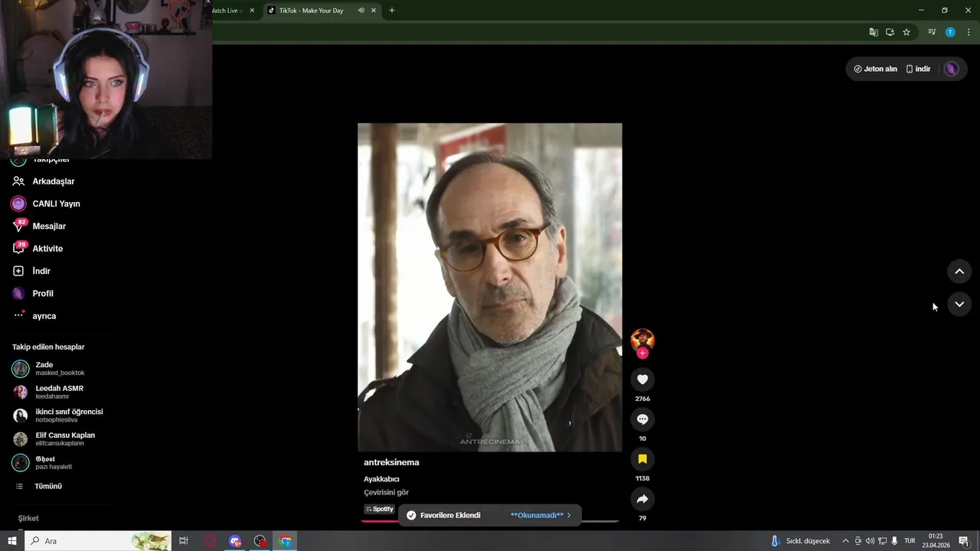
Task: Click the İndir plus-box icon
Action: [18, 271]
